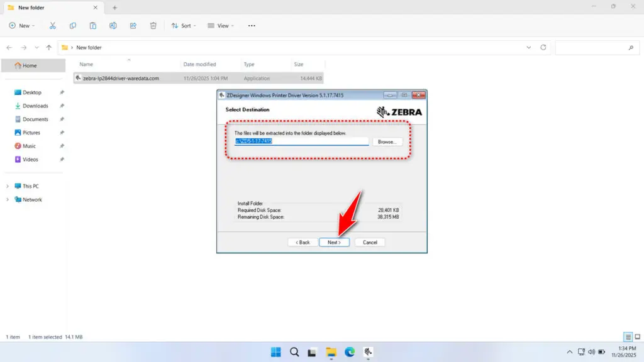Switch to details view in status bar

[x=627, y=336]
